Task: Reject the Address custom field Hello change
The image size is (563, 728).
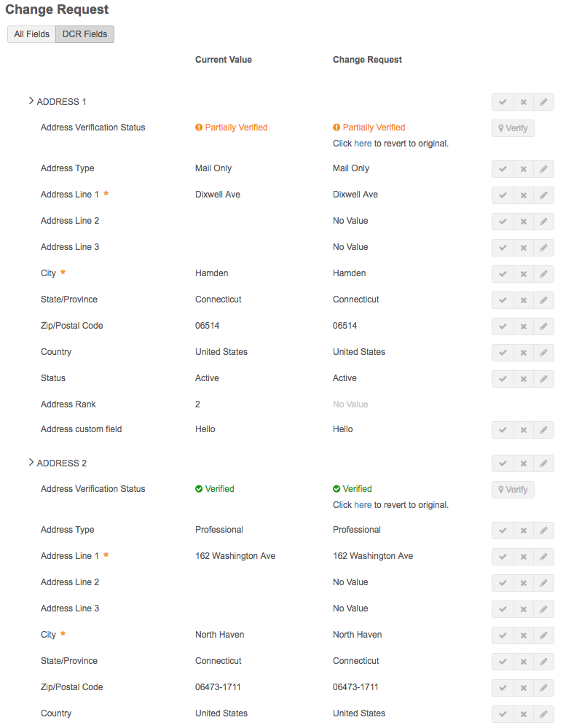Action: pyautogui.click(x=523, y=430)
